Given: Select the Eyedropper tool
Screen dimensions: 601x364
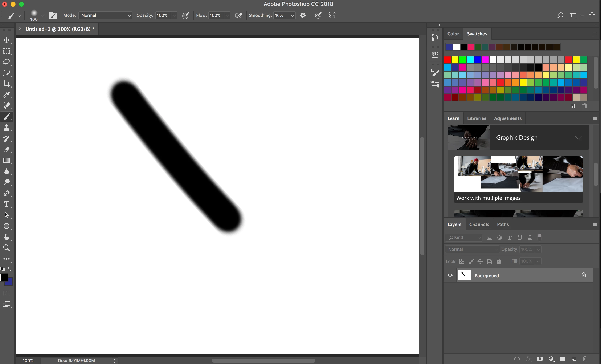Looking at the screenshot, I should pos(7,95).
